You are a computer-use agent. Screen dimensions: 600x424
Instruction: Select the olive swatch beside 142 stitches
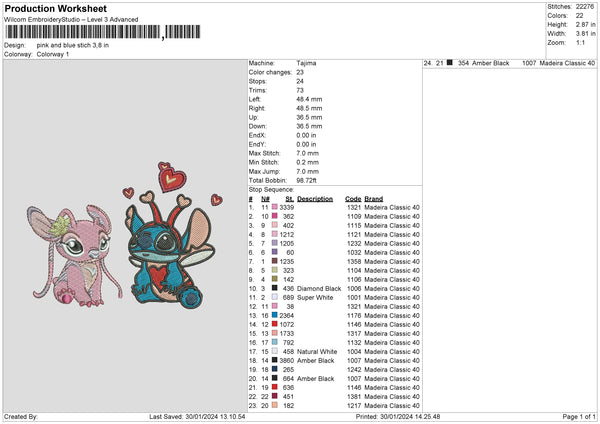pyautogui.click(x=274, y=279)
